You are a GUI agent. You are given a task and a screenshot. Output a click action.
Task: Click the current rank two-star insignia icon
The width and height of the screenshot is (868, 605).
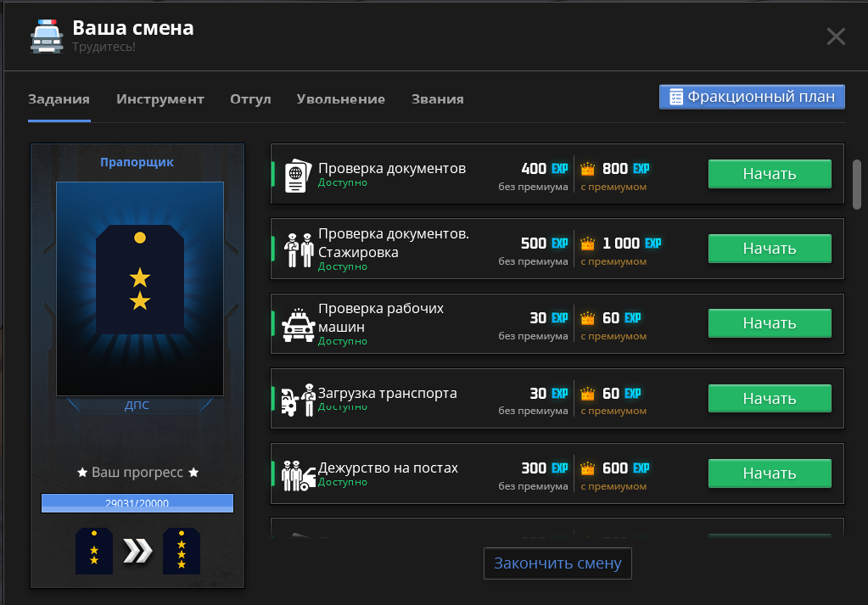[94, 551]
